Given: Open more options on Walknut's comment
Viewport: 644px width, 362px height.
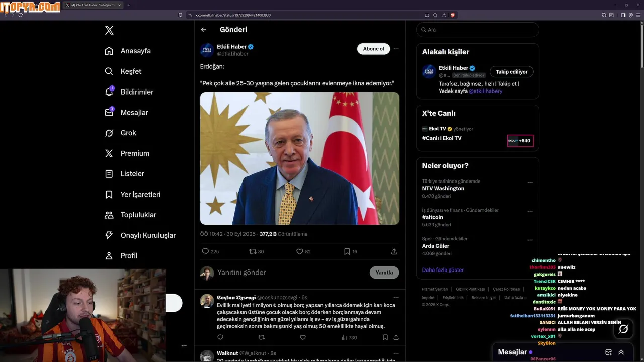Looking at the screenshot, I should coord(396,353).
